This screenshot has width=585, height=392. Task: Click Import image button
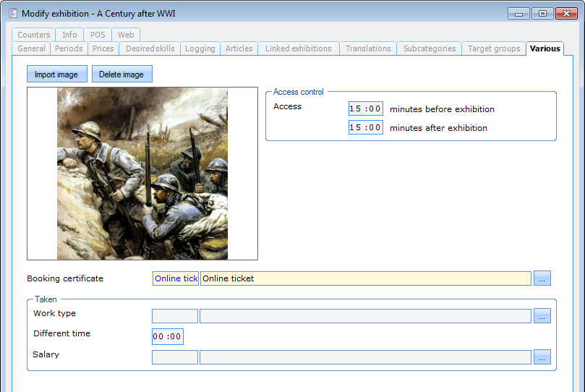(56, 74)
